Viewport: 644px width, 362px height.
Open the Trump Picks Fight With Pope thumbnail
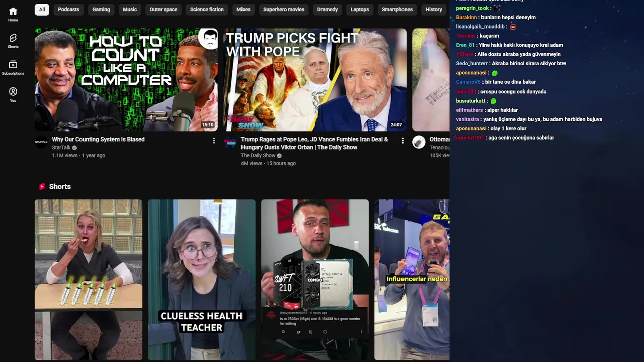pos(315,79)
